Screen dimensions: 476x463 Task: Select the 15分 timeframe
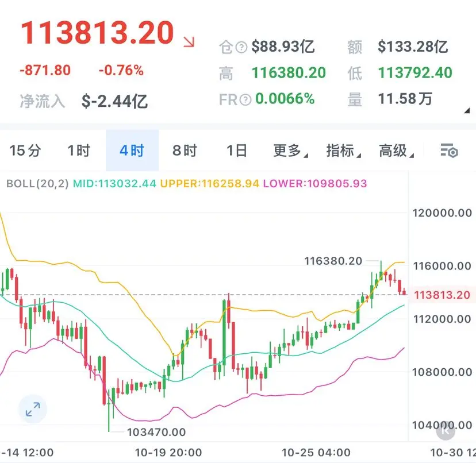(x=25, y=151)
